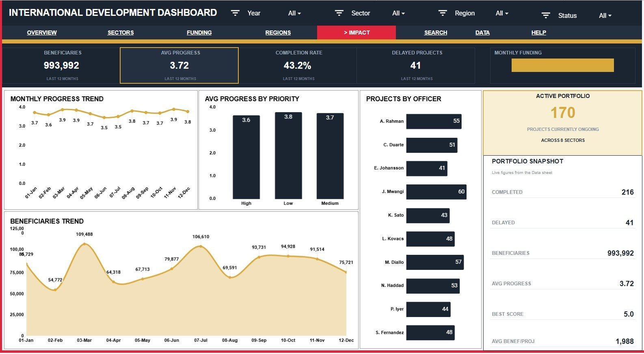Open the Sector All dropdown
Screen dimensions: 644x354
398,13
